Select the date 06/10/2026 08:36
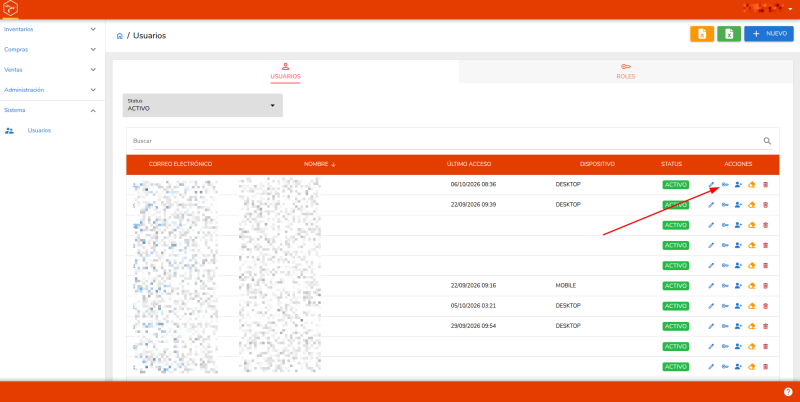The height and width of the screenshot is (402, 800). (x=473, y=185)
